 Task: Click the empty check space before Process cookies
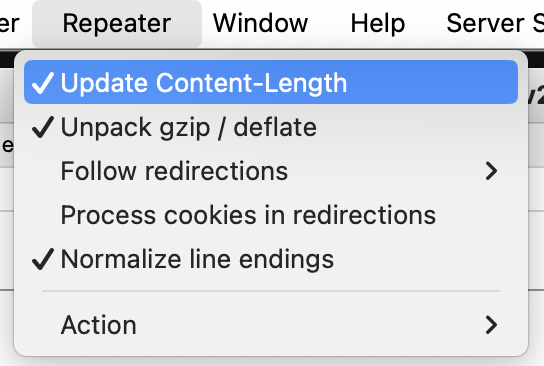(x=43, y=215)
